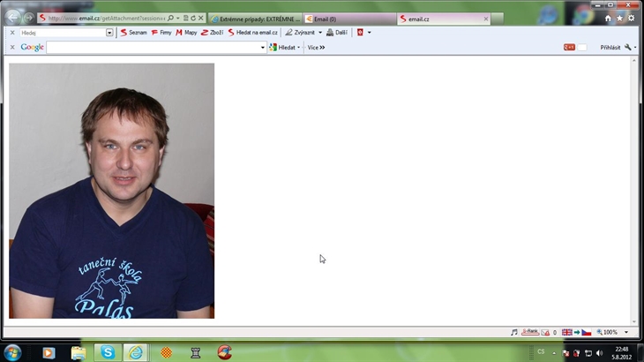The image size is (644, 362).
Task: Expand Google search box history dropdown
Action: pos(262,48)
